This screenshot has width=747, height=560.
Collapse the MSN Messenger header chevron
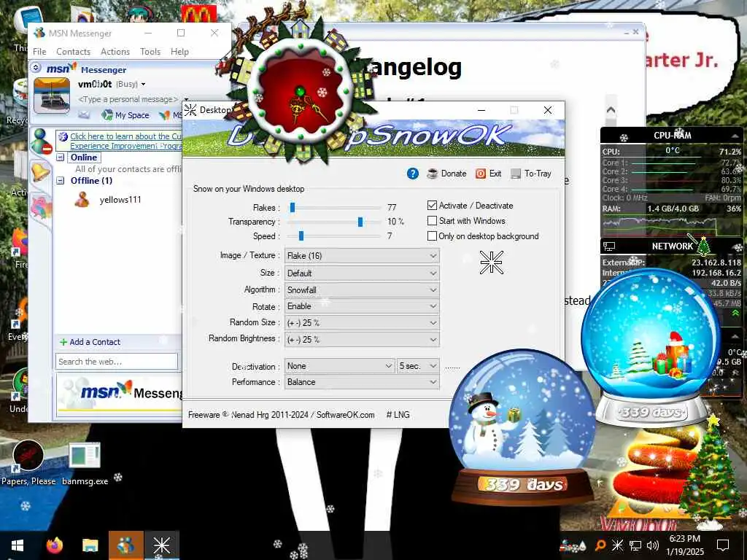coord(36,68)
